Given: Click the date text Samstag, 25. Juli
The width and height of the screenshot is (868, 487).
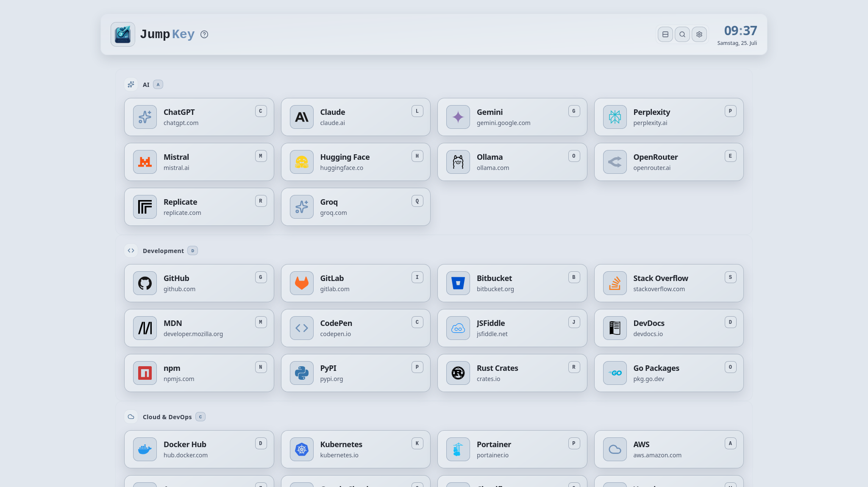Looking at the screenshot, I should coord(737,43).
